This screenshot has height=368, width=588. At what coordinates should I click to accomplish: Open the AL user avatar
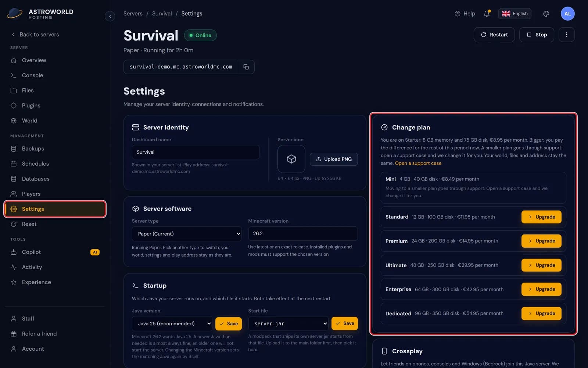point(567,14)
